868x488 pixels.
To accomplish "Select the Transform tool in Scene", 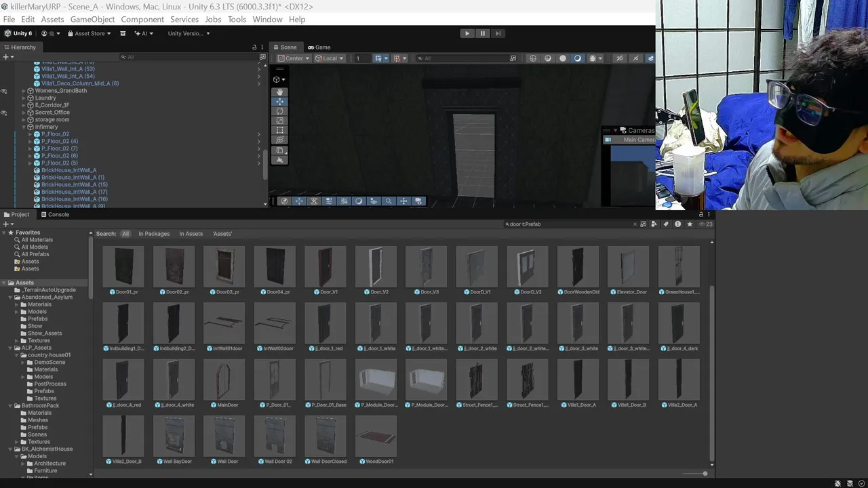I will 280,140.
